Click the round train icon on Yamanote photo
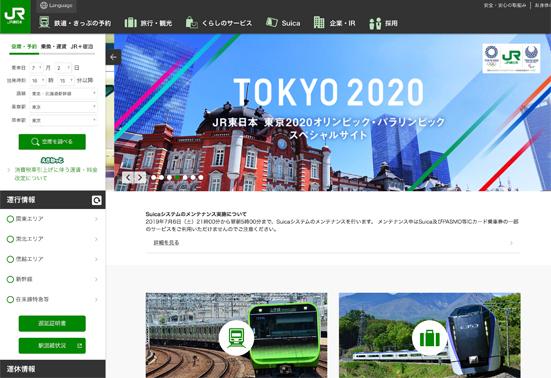 click(x=236, y=338)
